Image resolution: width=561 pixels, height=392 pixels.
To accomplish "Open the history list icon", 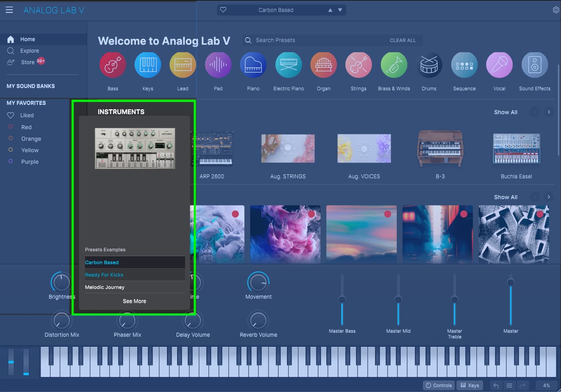I will tap(509, 385).
